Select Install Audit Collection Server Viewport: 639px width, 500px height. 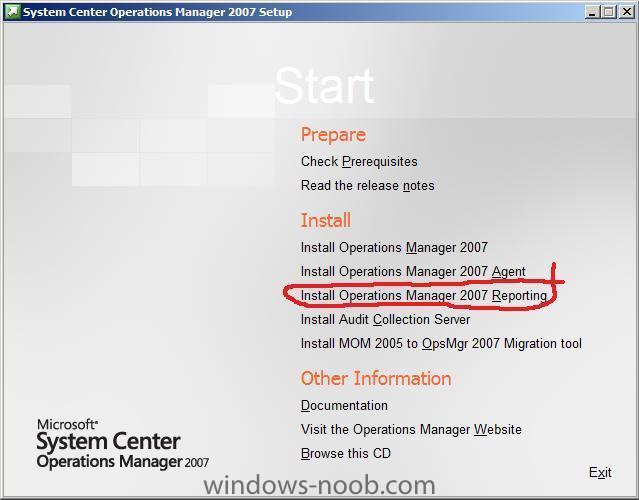tap(386, 319)
